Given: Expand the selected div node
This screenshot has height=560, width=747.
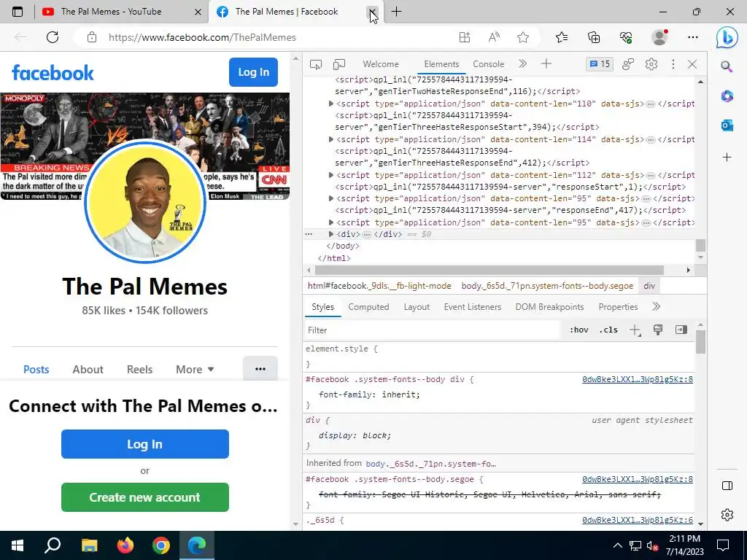Looking at the screenshot, I should click(x=331, y=234).
